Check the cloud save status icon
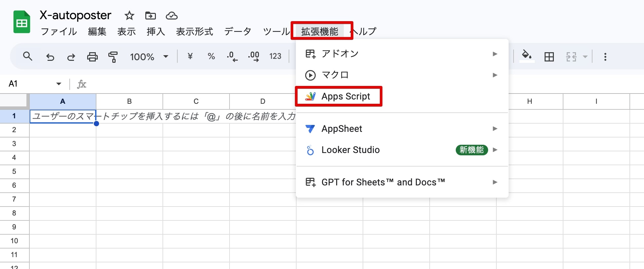Image resolution: width=644 pixels, height=269 pixels. click(x=172, y=16)
